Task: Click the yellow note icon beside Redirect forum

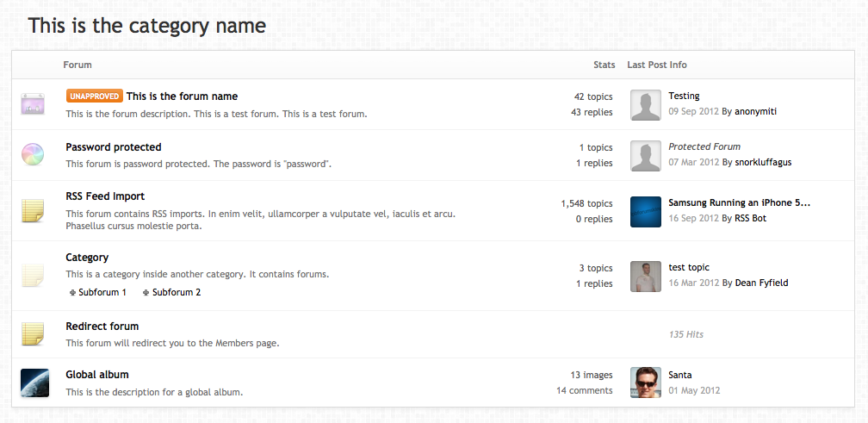Action: click(x=33, y=334)
